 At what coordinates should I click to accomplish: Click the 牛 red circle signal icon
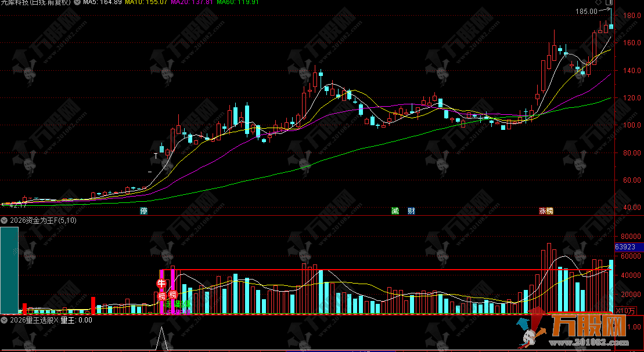click(161, 284)
